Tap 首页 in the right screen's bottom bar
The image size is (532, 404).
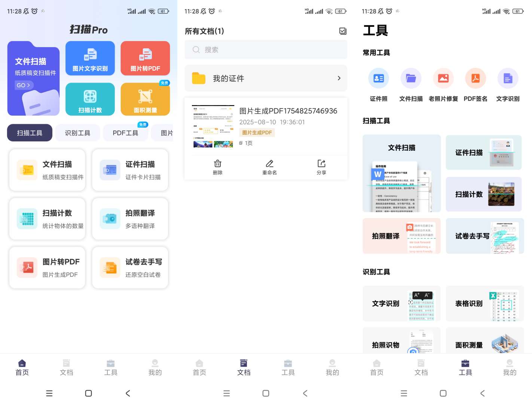[x=377, y=367]
